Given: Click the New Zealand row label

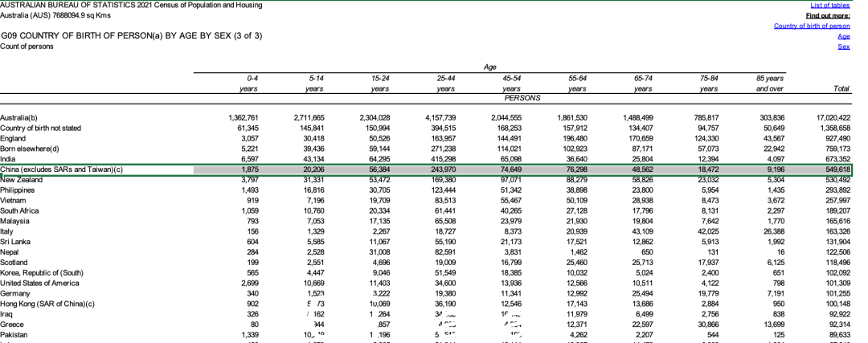Looking at the screenshot, I should (x=21, y=180).
